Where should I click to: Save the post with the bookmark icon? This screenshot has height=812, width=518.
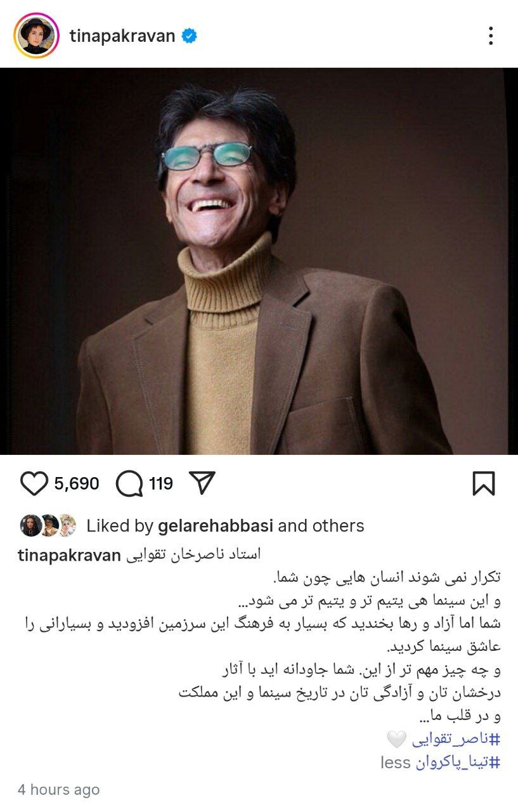(484, 484)
